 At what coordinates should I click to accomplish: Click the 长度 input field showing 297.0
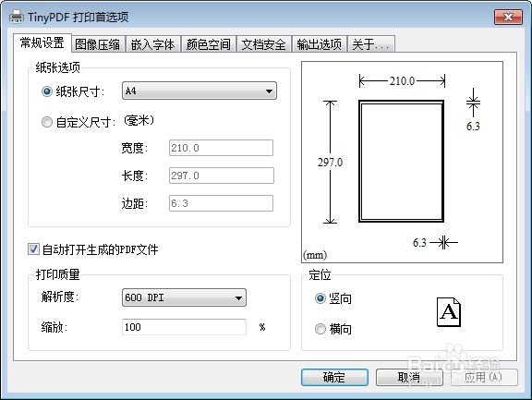coord(222,176)
